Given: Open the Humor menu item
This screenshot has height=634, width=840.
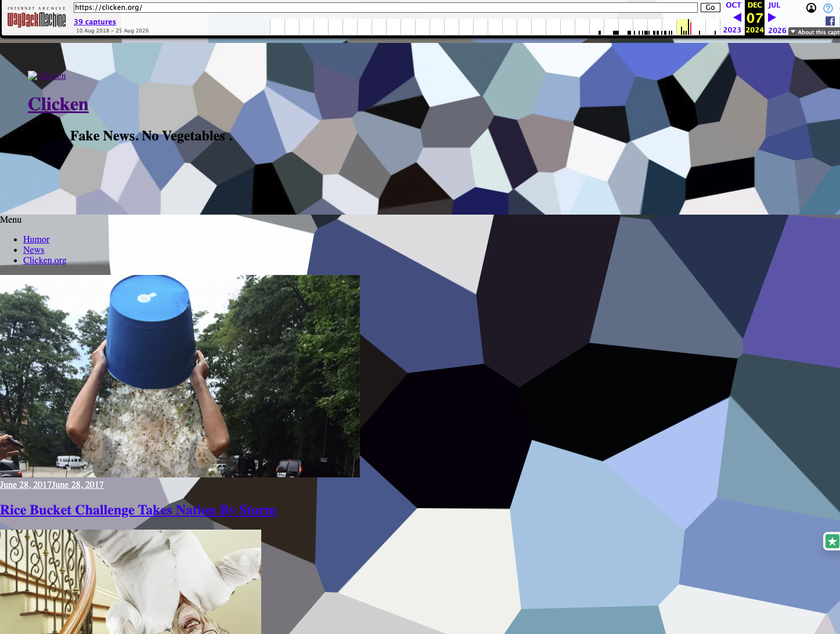Looking at the screenshot, I should pyautogui.click(x=36, y=240).
